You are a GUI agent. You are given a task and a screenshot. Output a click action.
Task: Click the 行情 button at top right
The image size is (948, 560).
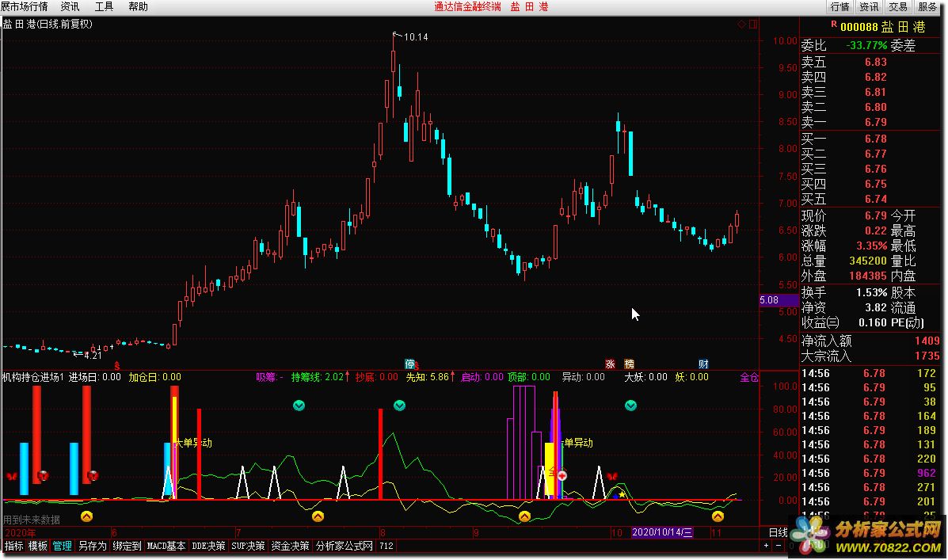click(x=839, y=6)
